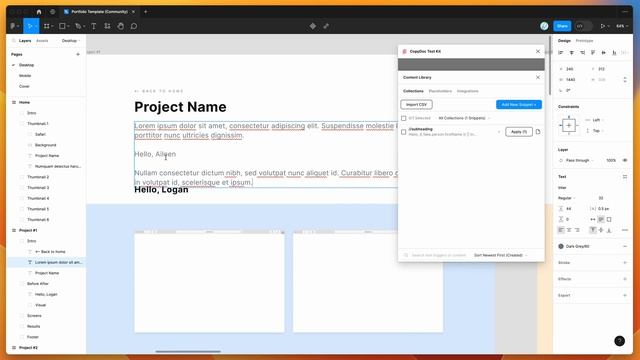
Task: Check the 0/1 Selected checkbox
Action: click(x=404, y=118)
